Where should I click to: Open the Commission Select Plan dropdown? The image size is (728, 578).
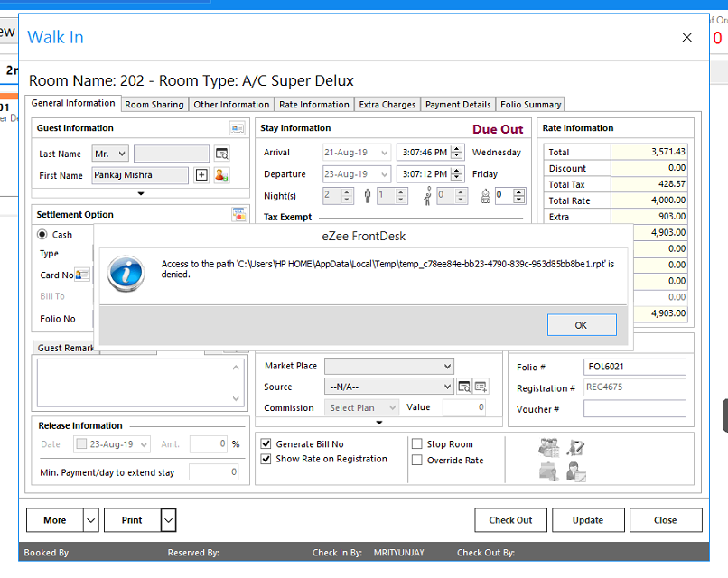[x=361, y=407]
